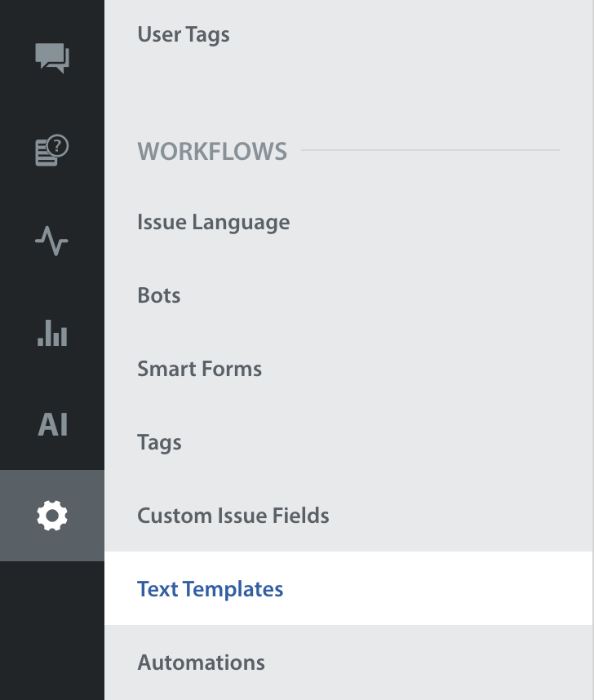Click empty dark sidebar area below gear

pyautogui.click(x=52, y=628)
